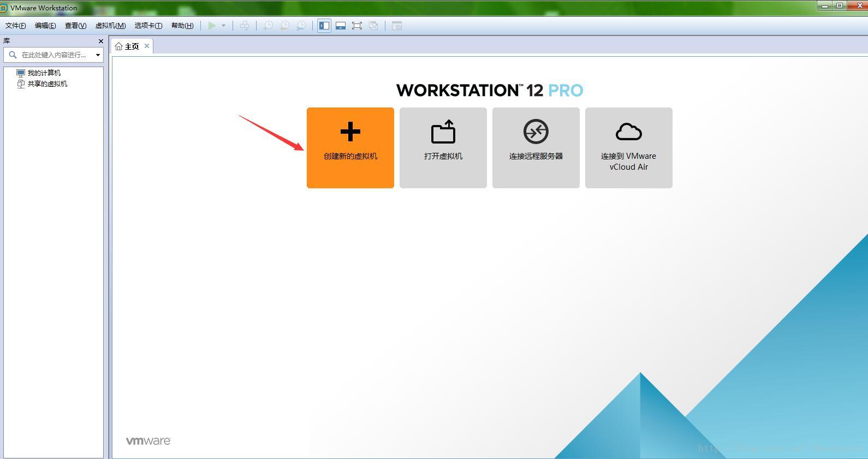Minimize the VMware Workstation window
The image size is (868, 459).
[x=824, y=5]
